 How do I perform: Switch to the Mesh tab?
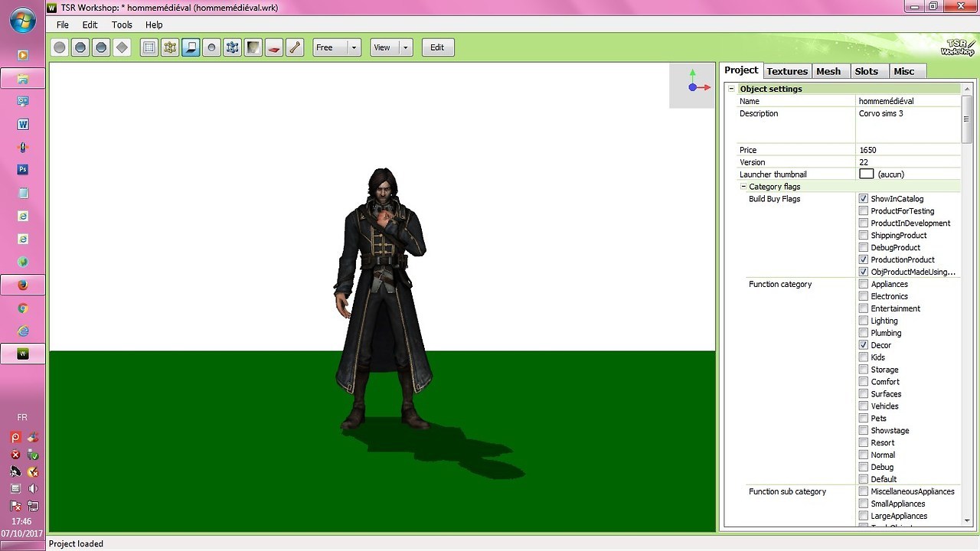(x=828, y=71)
